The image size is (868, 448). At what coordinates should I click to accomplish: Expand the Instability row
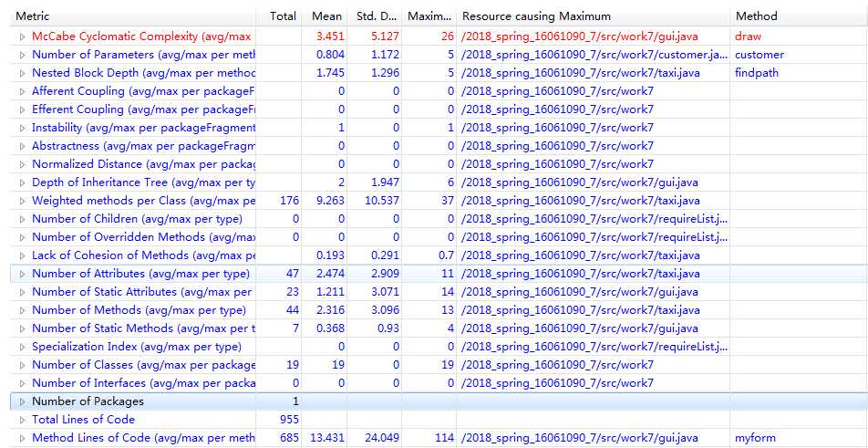pyautogui.click(x=22, y=128)
